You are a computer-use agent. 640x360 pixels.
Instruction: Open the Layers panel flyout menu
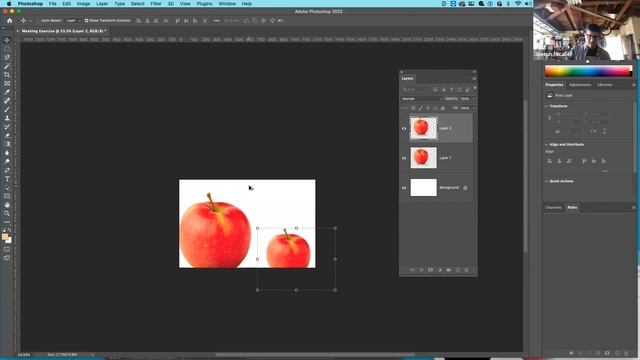coord(474,78)
